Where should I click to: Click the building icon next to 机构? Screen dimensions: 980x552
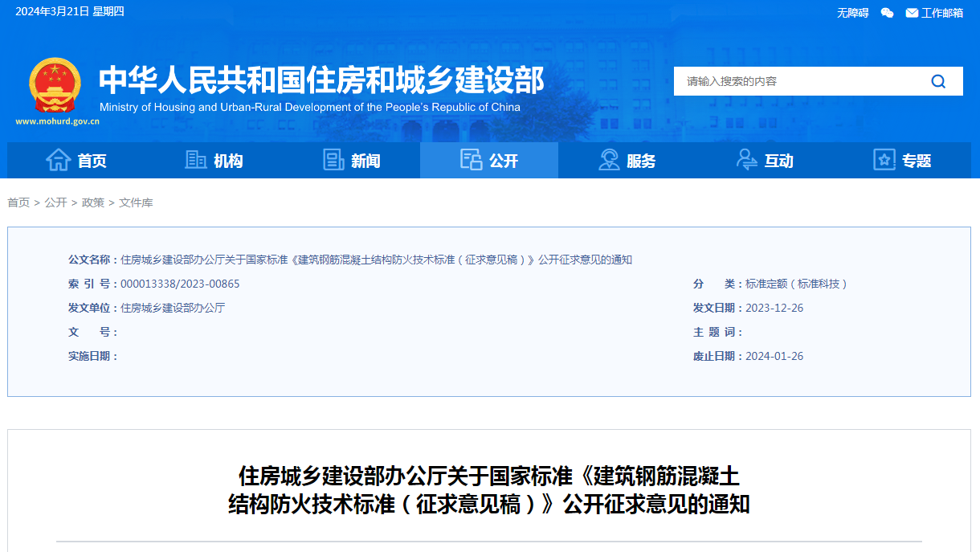(194, 159)
